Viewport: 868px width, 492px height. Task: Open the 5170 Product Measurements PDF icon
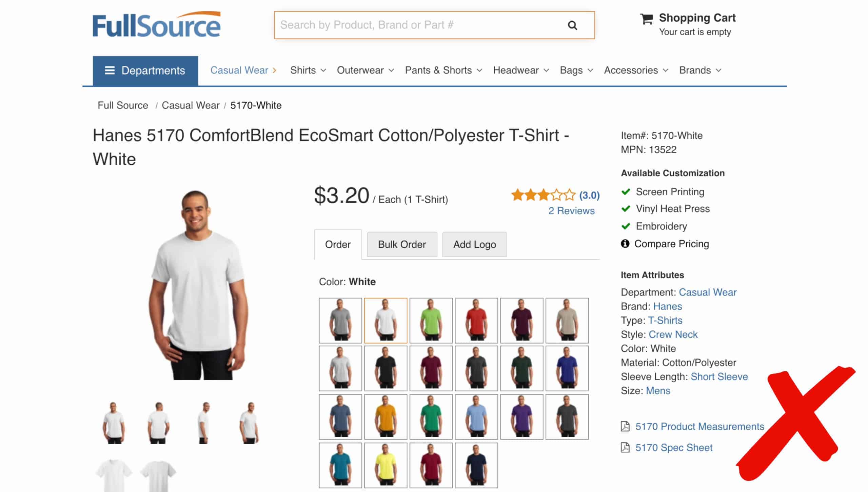pos(625,426)
